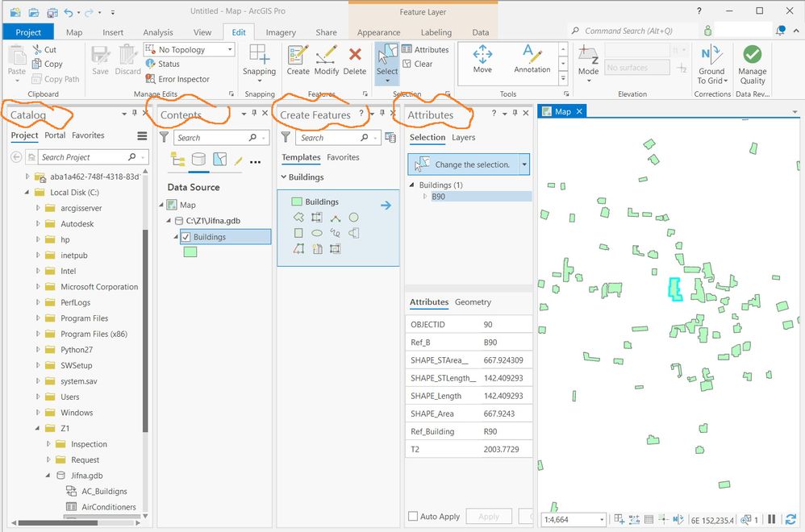Expand the B90 feature in Attributes tree
Image resolution: width=805 pixels, height=532 pixels.
pos(424,197)
